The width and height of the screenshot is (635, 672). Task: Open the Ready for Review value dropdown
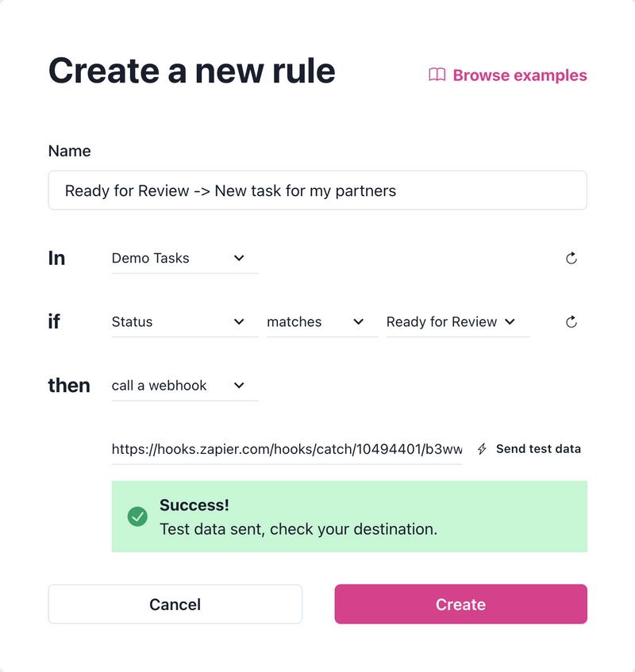456,321
